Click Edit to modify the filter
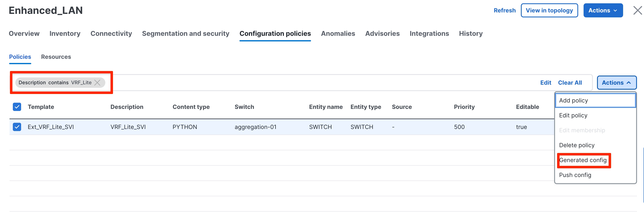The width and height of the screenshot is (644, 224). [x=546, y=83]
